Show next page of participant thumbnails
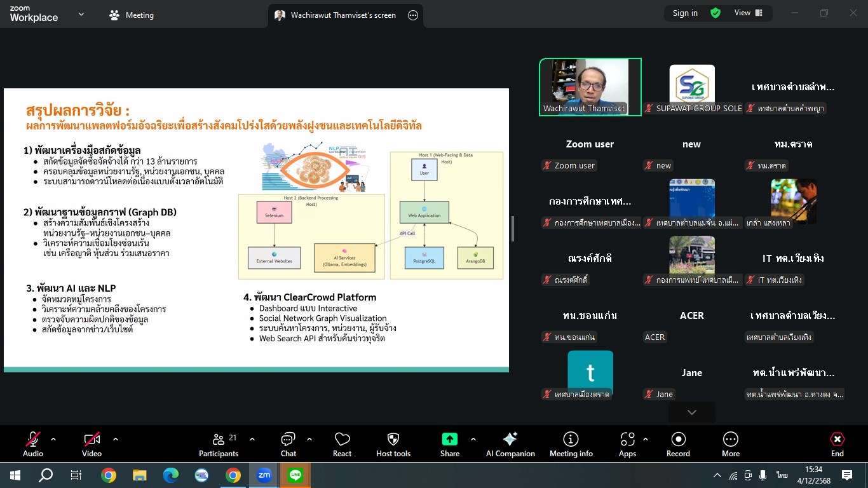Screen dimensions: 868x488 point(691,412)
